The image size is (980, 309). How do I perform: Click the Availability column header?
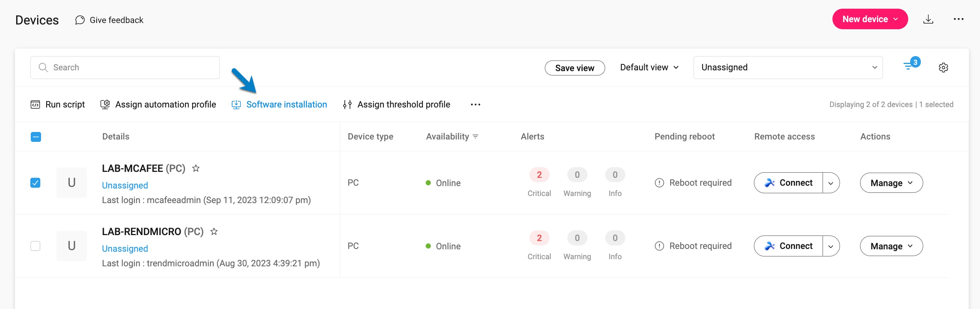[447, 137]
